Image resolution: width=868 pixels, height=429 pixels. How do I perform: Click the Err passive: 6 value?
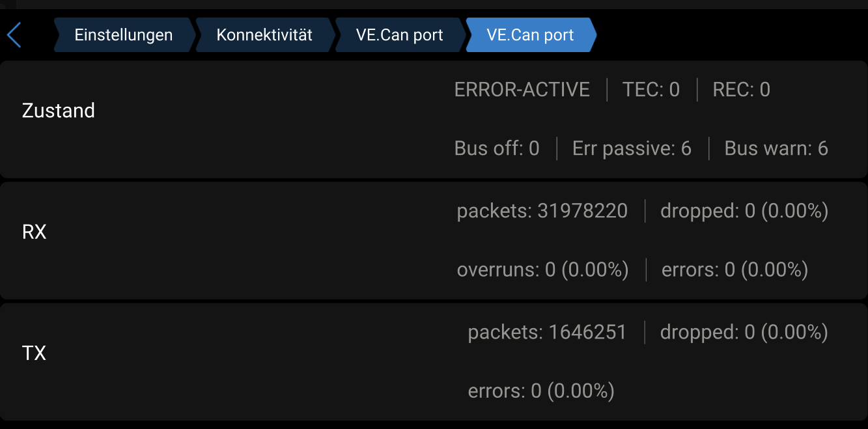pyautogui.click(x=632, y=148)
